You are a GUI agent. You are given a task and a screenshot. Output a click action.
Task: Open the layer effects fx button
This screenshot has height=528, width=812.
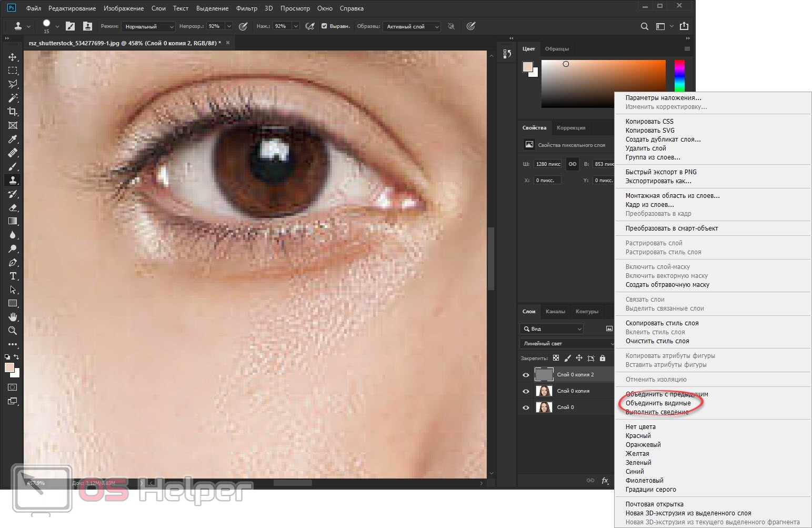605,481
